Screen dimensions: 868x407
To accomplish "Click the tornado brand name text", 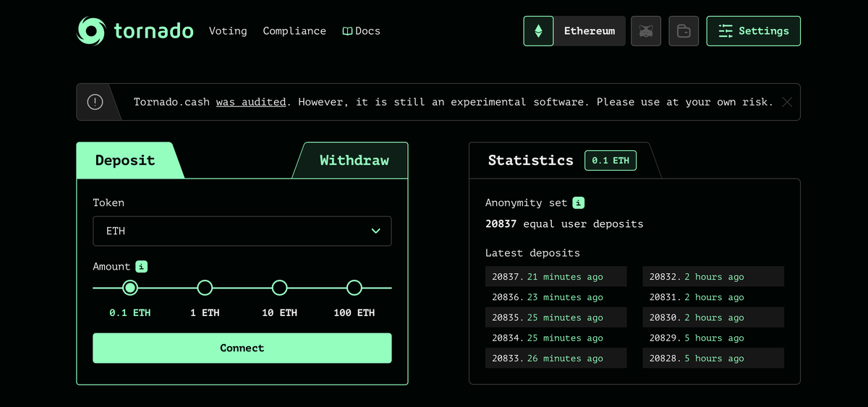I will tap(154, 31).
